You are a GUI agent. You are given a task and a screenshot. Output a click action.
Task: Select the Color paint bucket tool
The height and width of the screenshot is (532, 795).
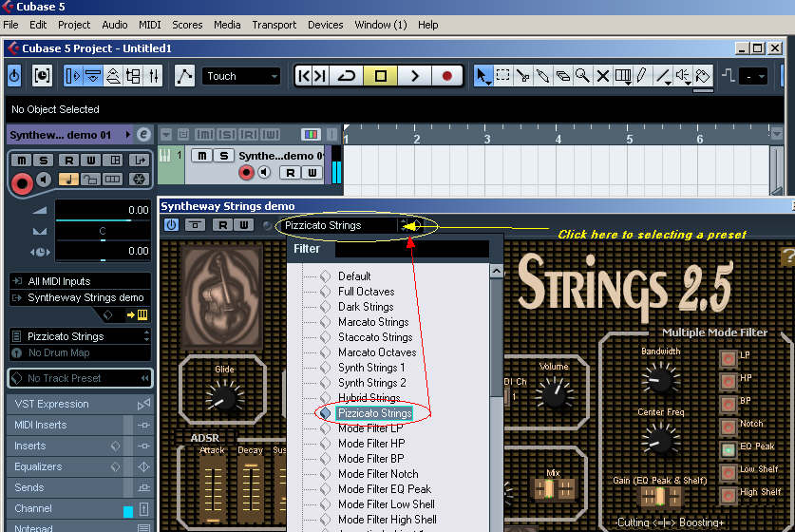(x=703, y=76)
